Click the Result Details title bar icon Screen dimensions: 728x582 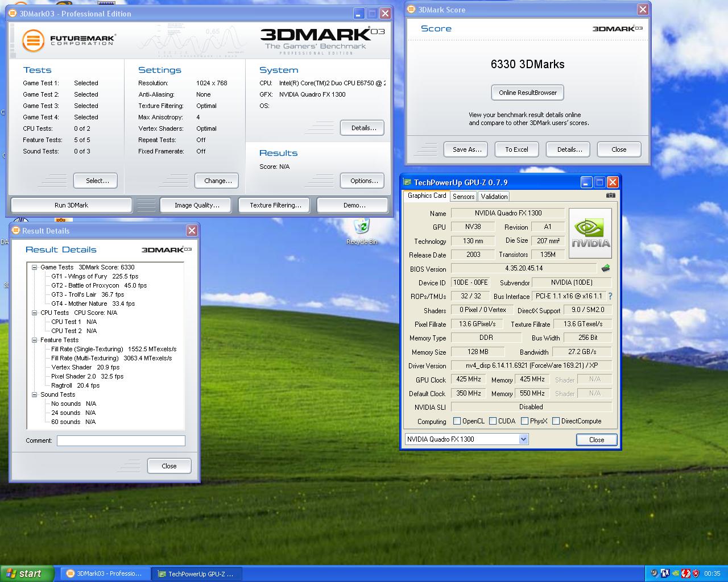[x=15, y=231]
